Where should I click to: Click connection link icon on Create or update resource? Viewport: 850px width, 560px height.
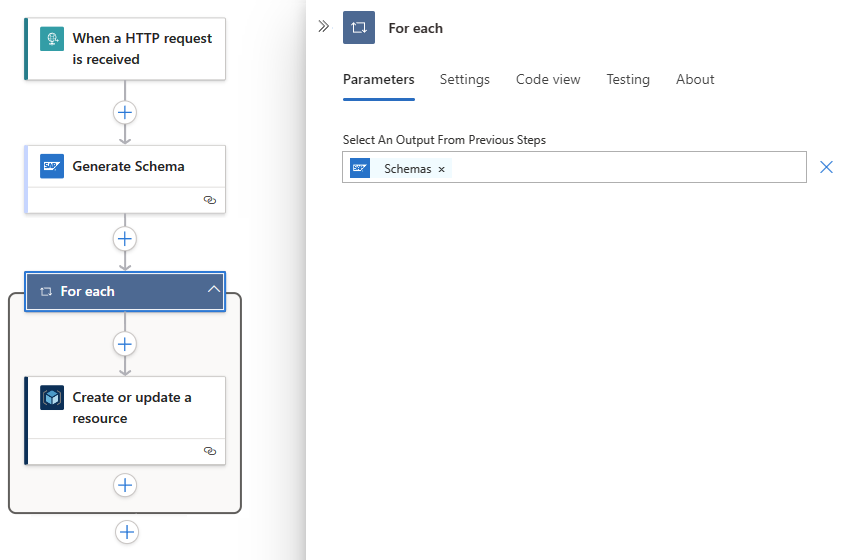click(209, 451)
